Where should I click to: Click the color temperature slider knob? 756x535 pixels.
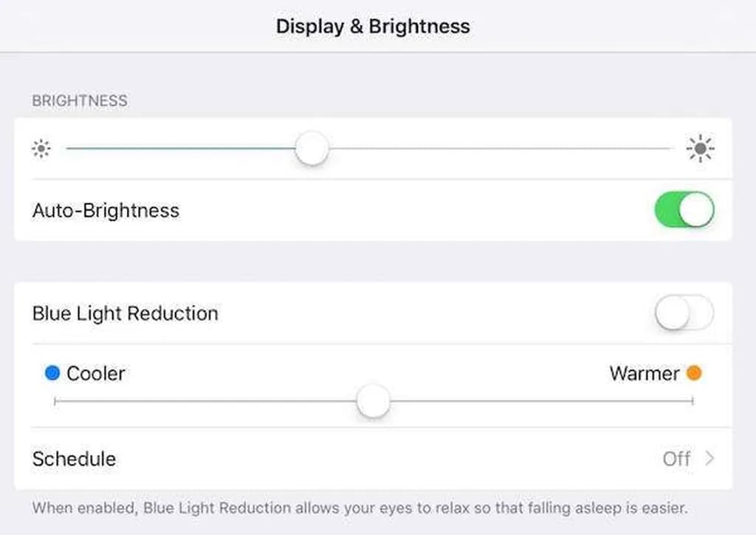pos(373,401)
